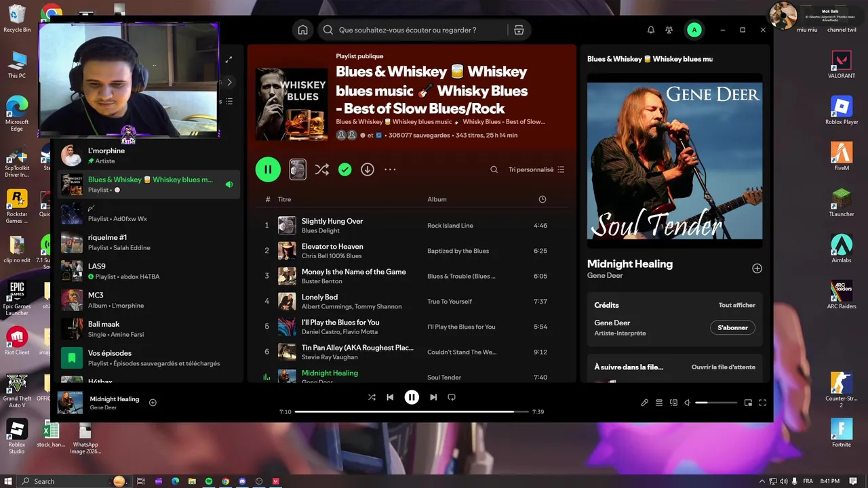
Task: Open Bali maak single in library
Action: coord(148,329)
